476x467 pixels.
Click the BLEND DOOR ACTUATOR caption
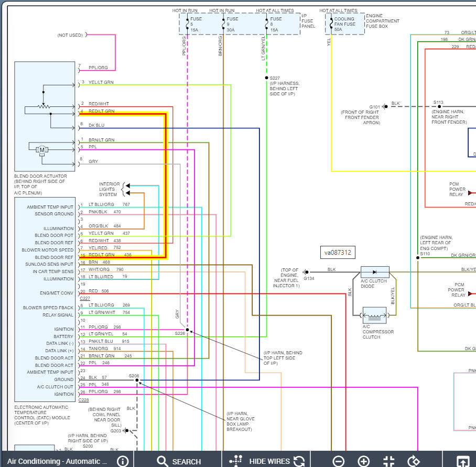click(40, 184)
